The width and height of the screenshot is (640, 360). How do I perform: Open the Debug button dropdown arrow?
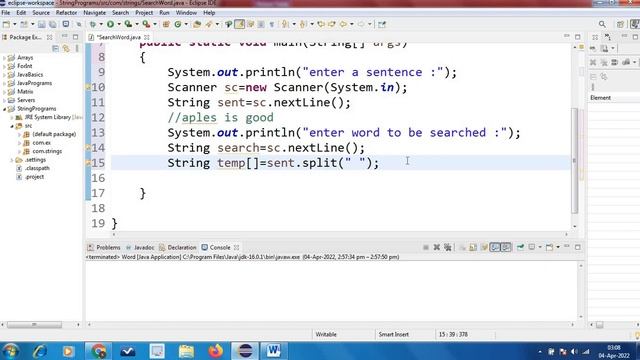coord(101,24)
